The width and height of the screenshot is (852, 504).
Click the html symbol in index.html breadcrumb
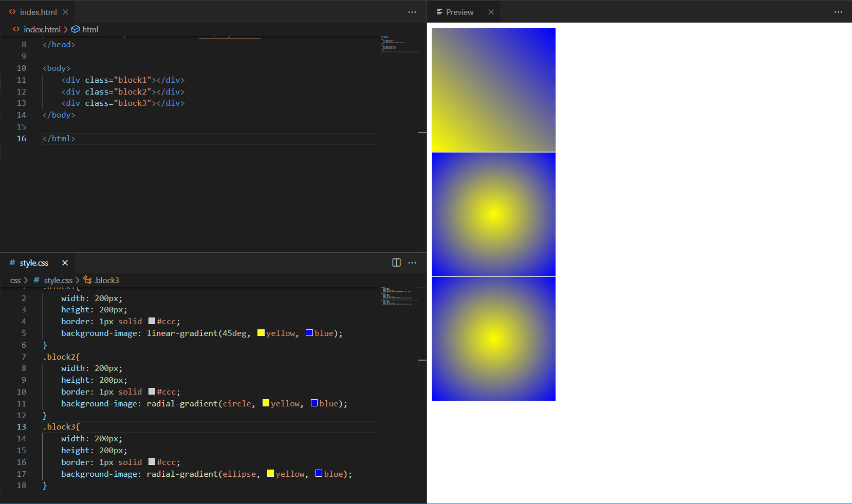90,30
